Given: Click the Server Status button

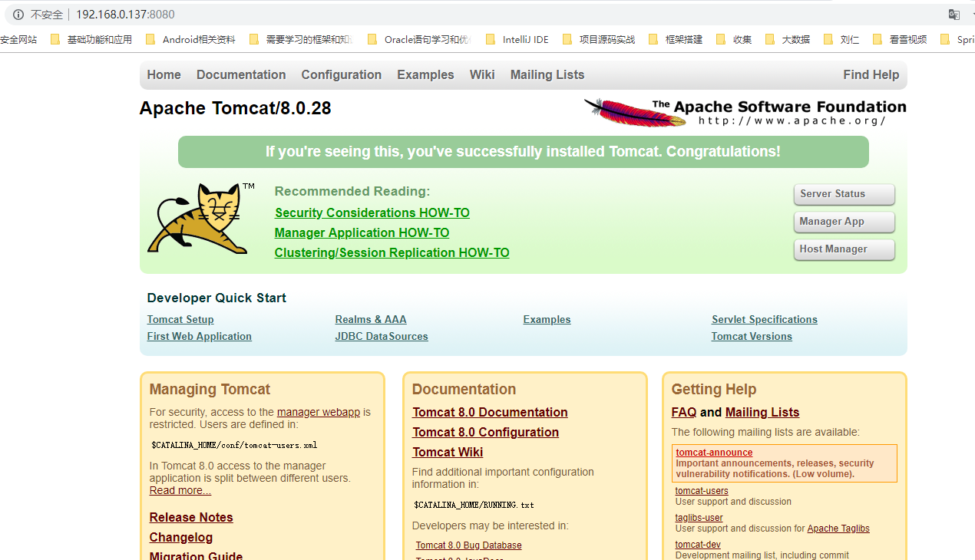Looking at the screenshot, I should (844, 194).
